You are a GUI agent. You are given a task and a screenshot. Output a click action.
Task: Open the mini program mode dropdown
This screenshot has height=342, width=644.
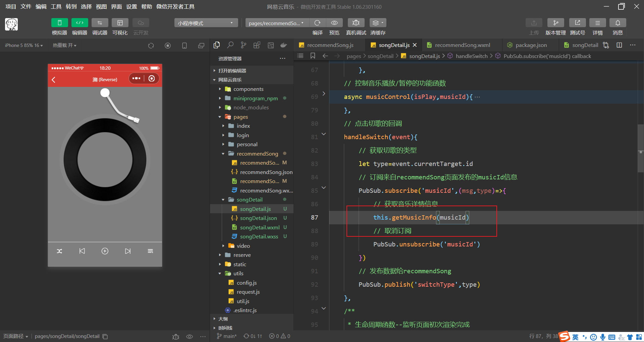click(206, 23)
